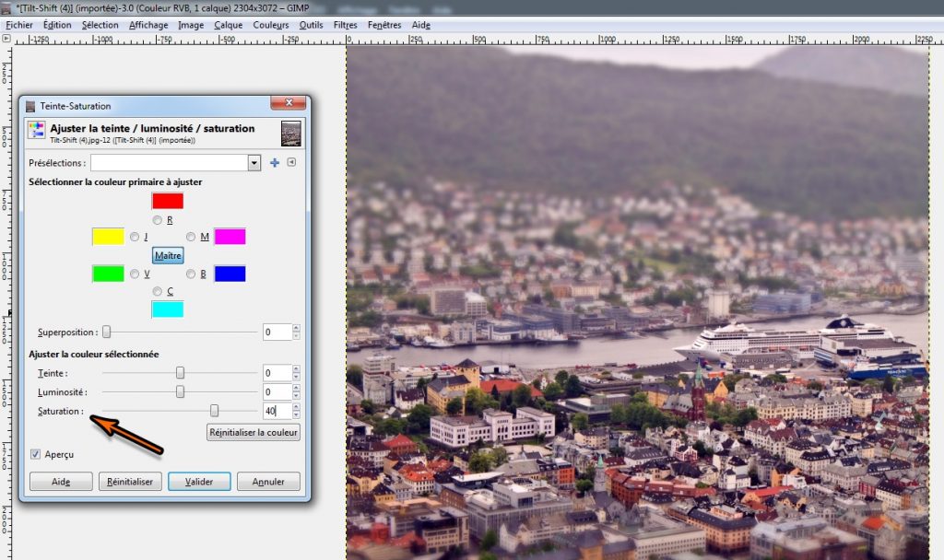
Task: Open the Filtres menu
Action: [x=345, y=25]
